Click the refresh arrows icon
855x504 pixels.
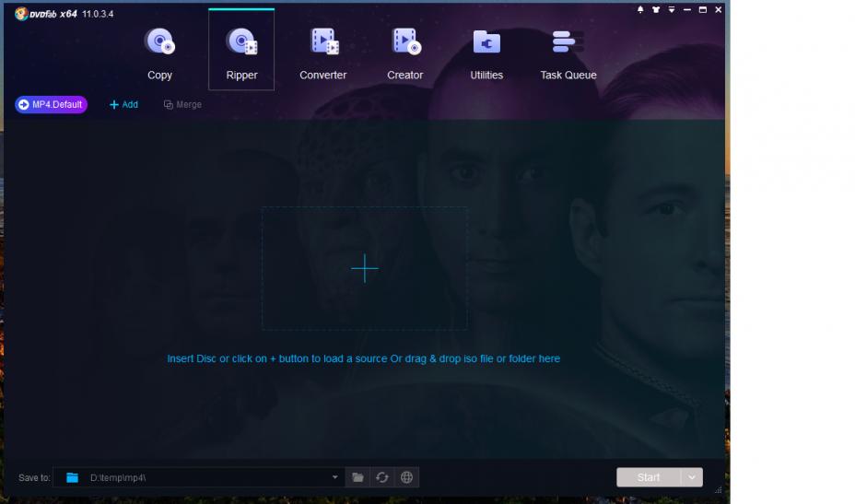pyautogui.click(x=382, y=477)
